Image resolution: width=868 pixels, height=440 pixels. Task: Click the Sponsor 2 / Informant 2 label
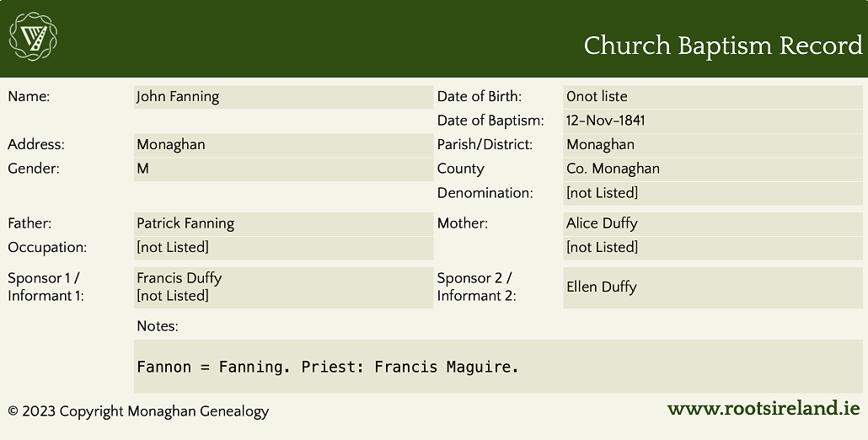[x=476, y=287]
